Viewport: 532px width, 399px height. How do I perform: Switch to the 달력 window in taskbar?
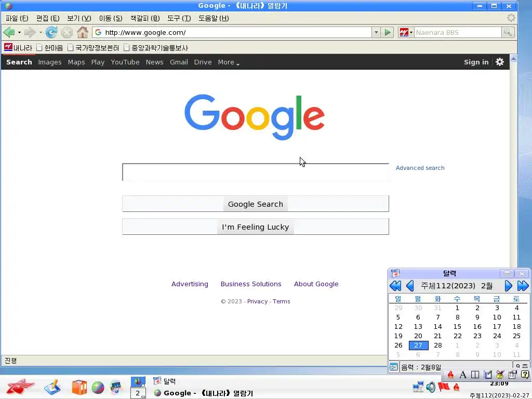[x=165, y=381]
